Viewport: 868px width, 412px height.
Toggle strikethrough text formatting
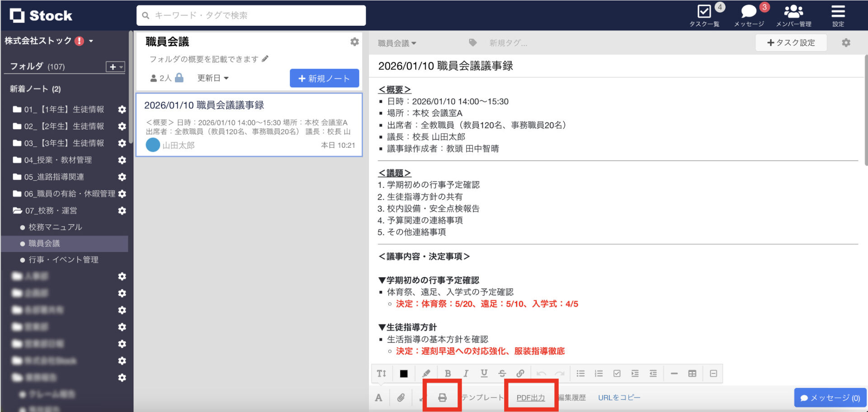coord(502,373)
